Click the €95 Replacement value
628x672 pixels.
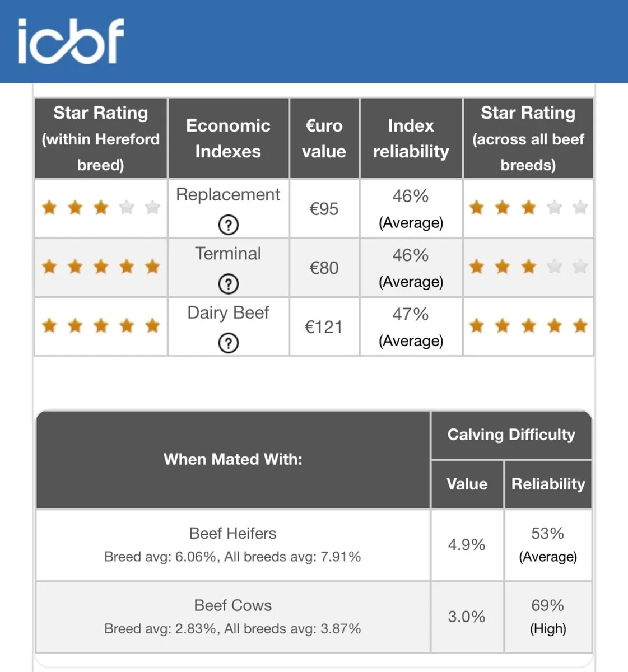click(324, 209)
